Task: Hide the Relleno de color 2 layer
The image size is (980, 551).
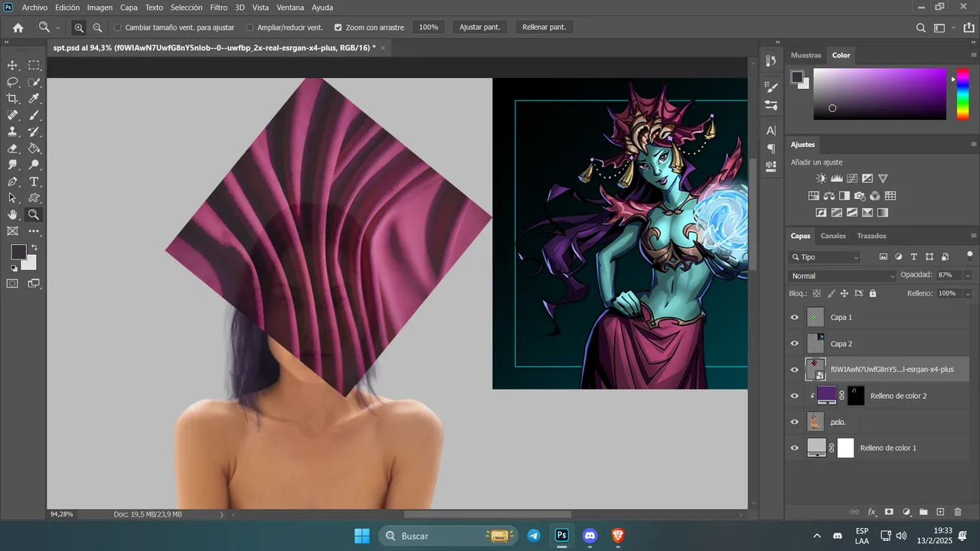Action: pos(795,396)
